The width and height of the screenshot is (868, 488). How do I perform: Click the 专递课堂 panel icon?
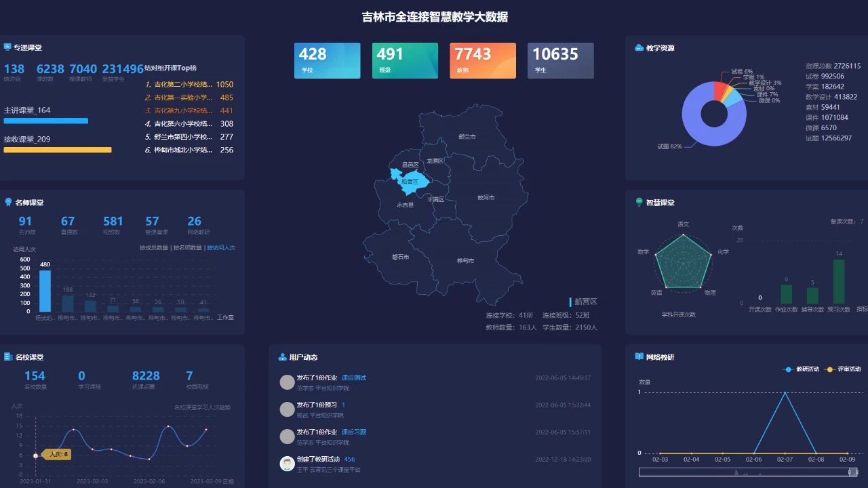[x=7, y=47]
